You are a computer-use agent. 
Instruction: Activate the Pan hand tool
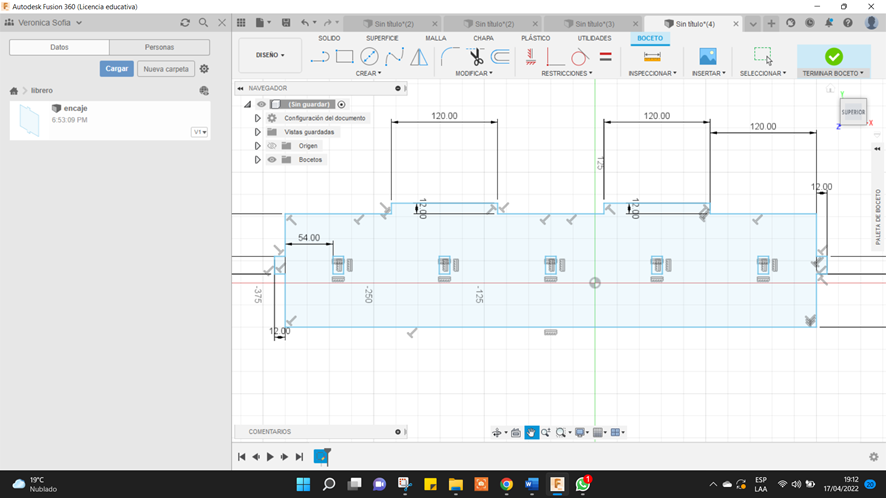[531, 432]
